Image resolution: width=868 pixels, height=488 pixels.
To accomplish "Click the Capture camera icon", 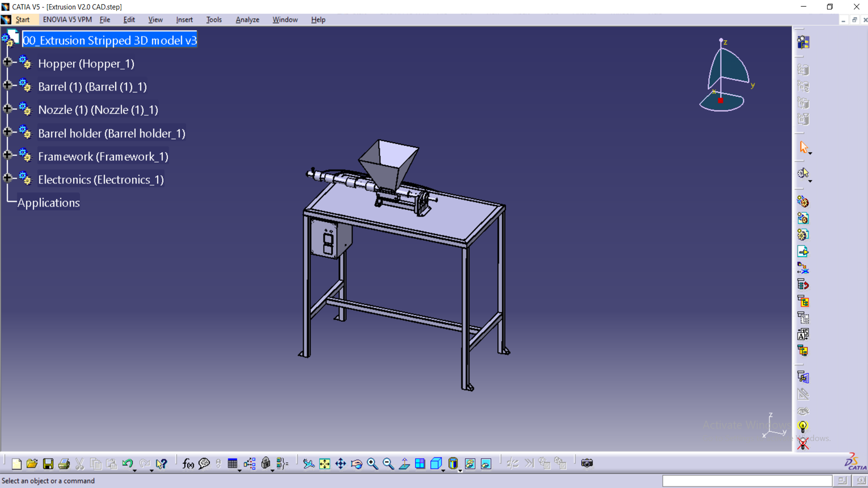I will point(587,463).
